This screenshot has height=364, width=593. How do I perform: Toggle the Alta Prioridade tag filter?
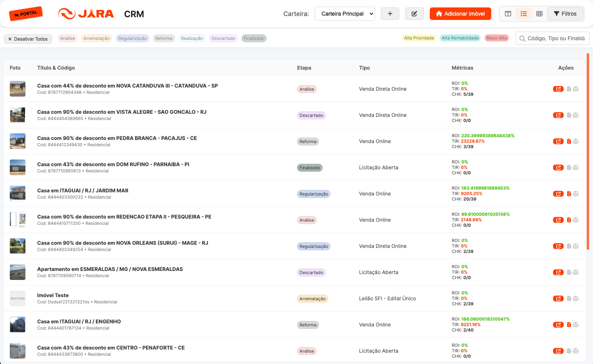(x=419, y=38)
